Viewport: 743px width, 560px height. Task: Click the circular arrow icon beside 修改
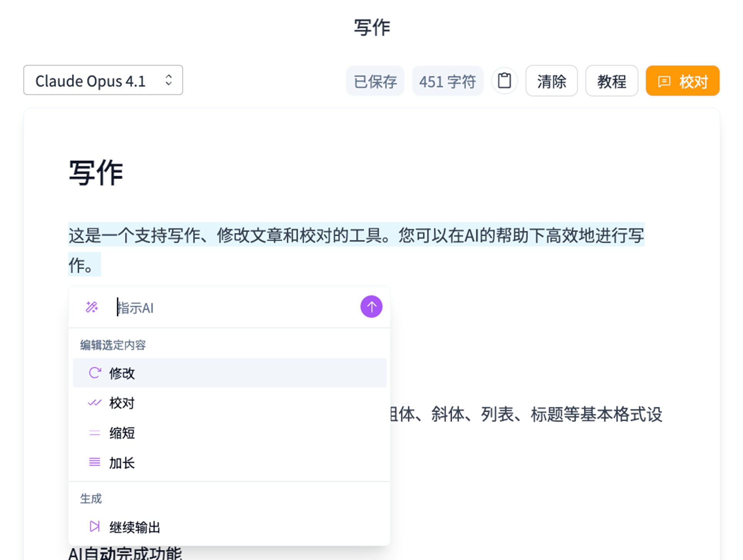tap(94, 373)
